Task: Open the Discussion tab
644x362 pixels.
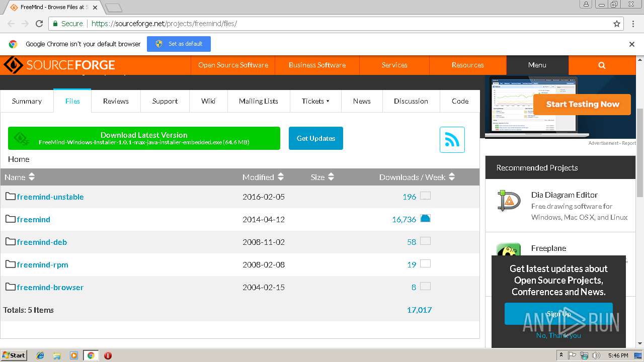Action: coord(411,101)
